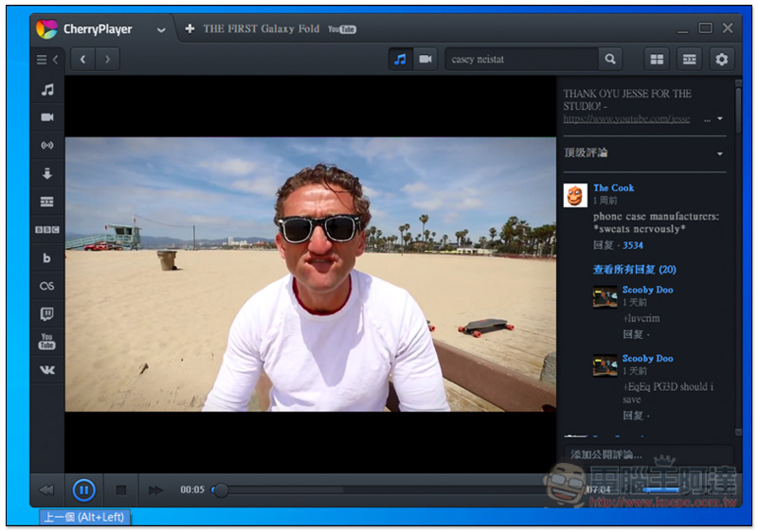
Task: Open the CherryPlayer title dropdown arrow
Action: [161, 29]
